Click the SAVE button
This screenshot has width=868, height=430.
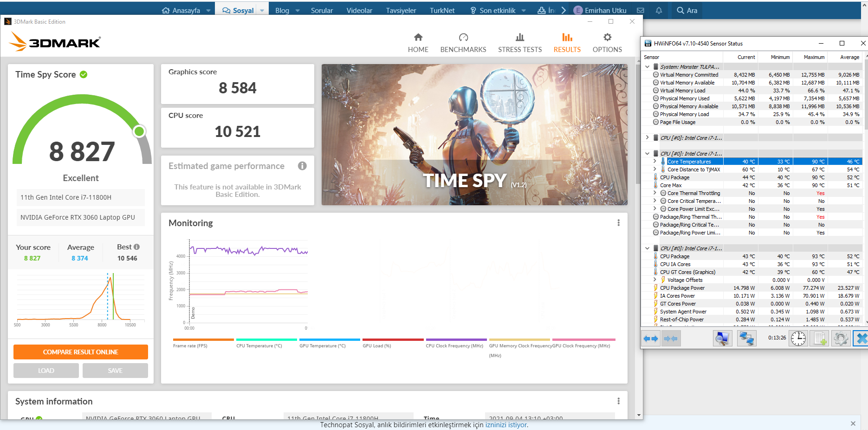115,371
